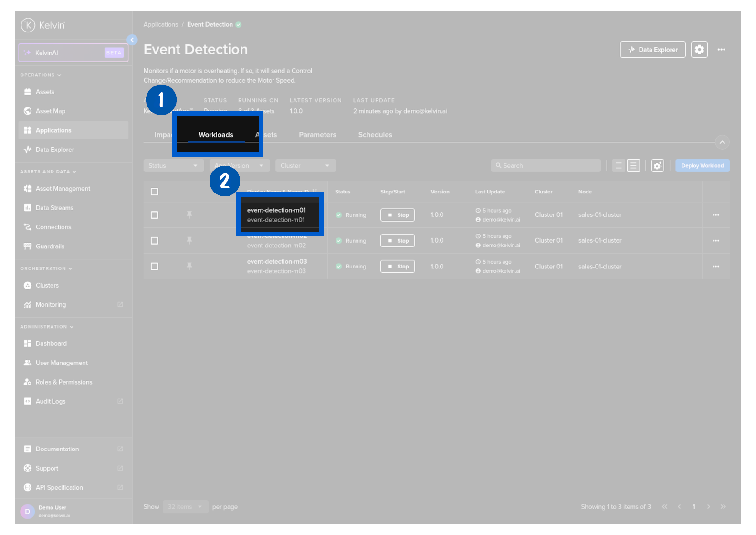Expand the Cluster filter dropdown

[x=305, y=166]
